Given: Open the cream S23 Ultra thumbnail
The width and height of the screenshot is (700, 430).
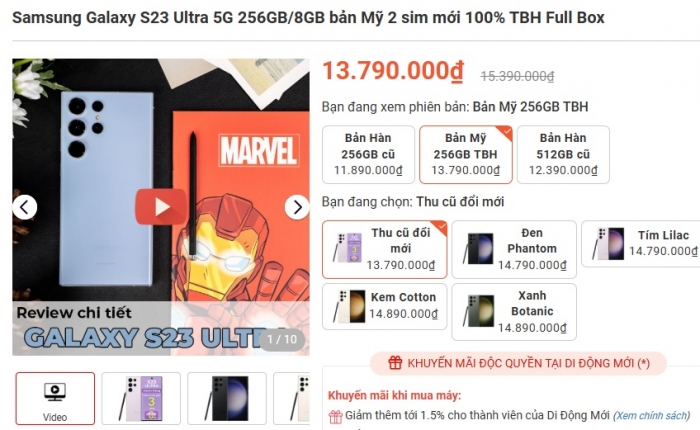Looking at the screenshot, I should tap(292, 398).
